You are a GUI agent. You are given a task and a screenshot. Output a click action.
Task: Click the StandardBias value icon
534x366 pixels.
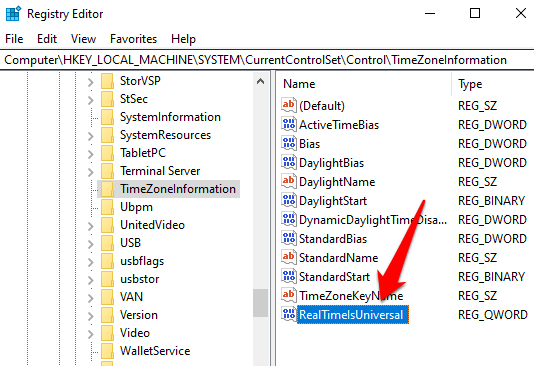289,239
